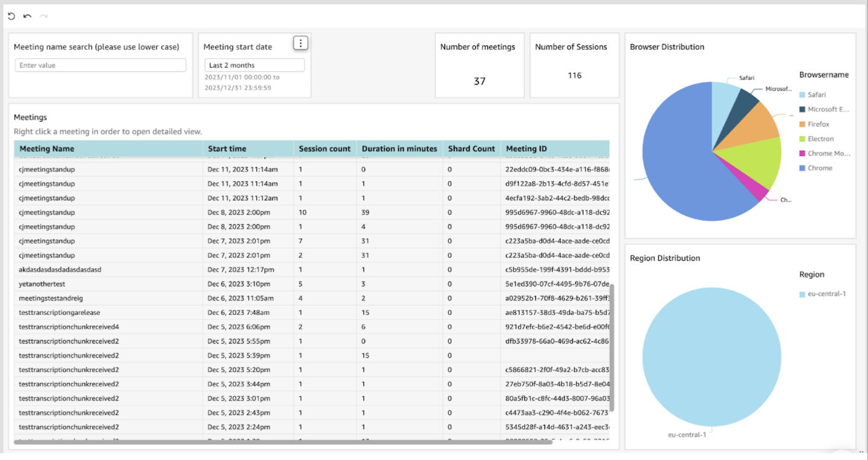868x460 pixels.
Task: Click the reset dashboard icon
Action: coord(11,16)
